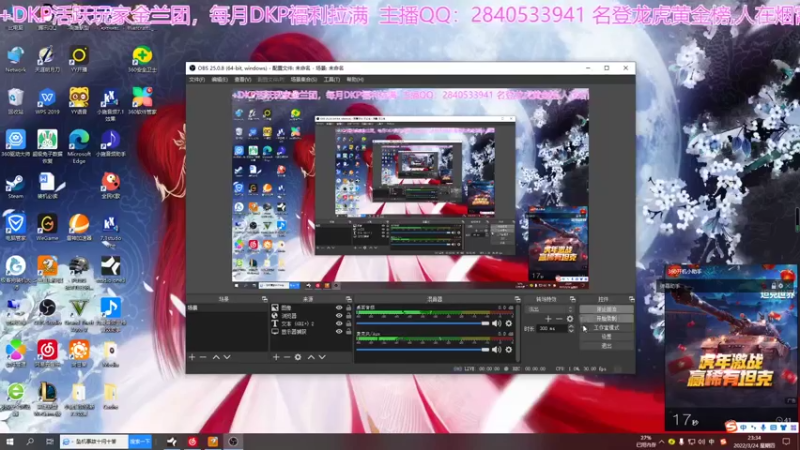The width and height of the screenshot is (800, 450).
Task: Click the Start Recording button
Action: (x=606, y=319)
